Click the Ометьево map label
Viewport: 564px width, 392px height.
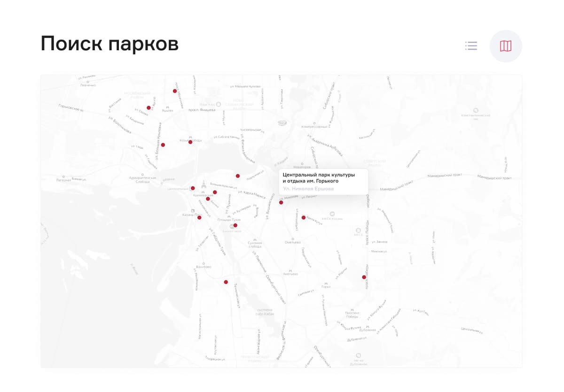293,242
